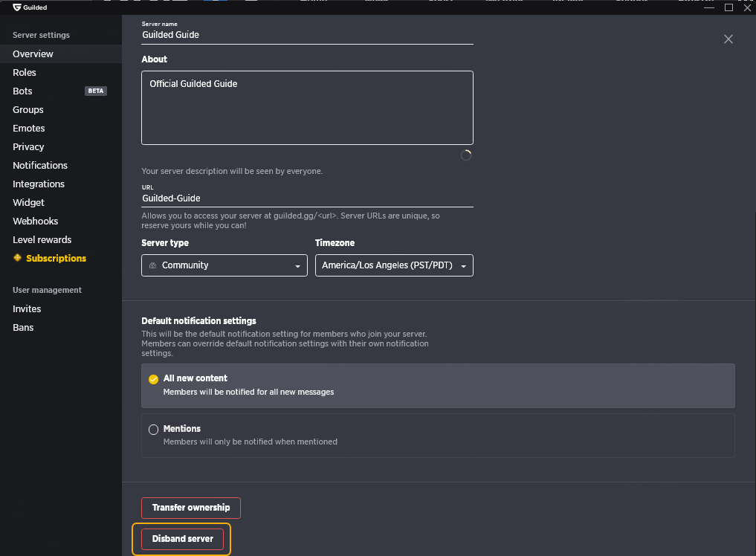Open Subscriptions settings

[61, 258]
